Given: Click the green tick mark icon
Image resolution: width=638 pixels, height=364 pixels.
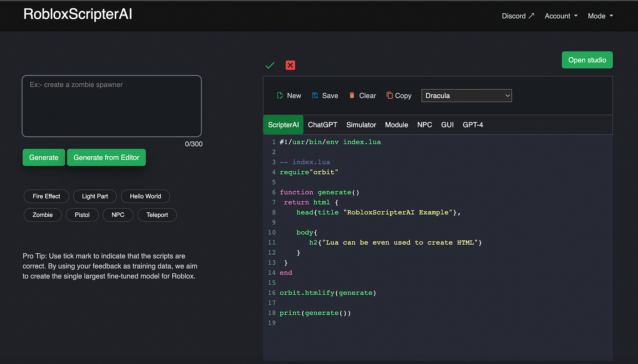Looking at the screenshot, I should pos(270,65).
